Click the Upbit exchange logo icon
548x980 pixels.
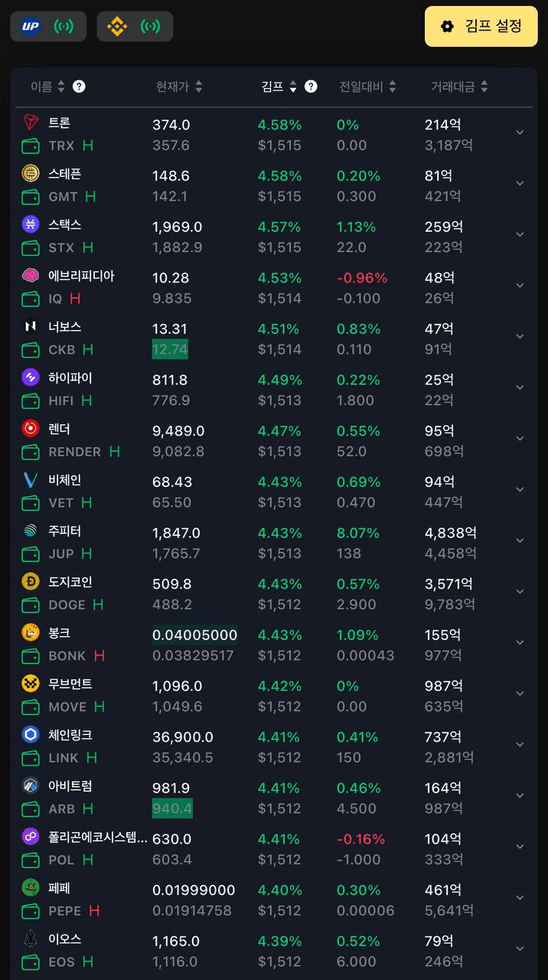point(31,27)
